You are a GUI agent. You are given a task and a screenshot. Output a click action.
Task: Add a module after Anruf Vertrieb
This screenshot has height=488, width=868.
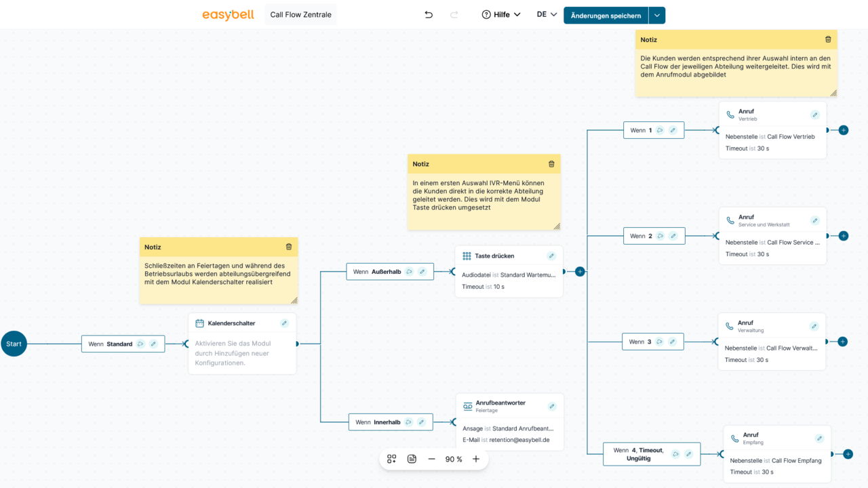844,130
